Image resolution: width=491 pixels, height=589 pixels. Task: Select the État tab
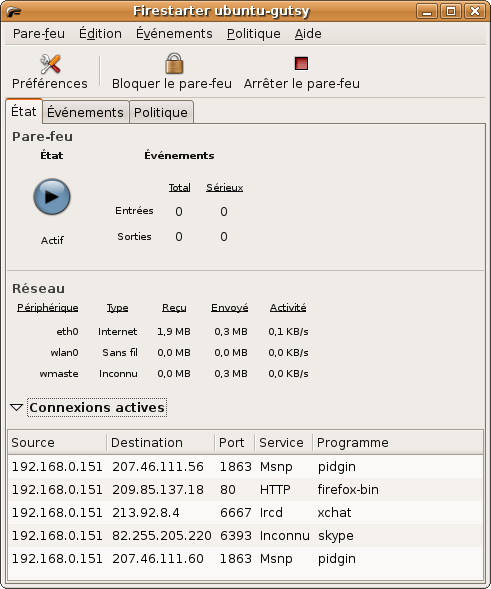24,112
